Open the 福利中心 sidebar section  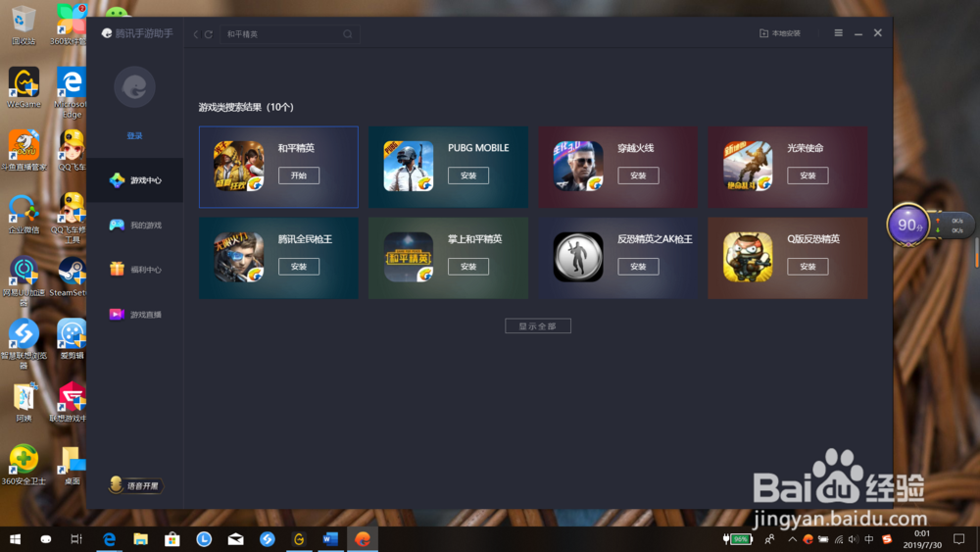pos(135,270)
